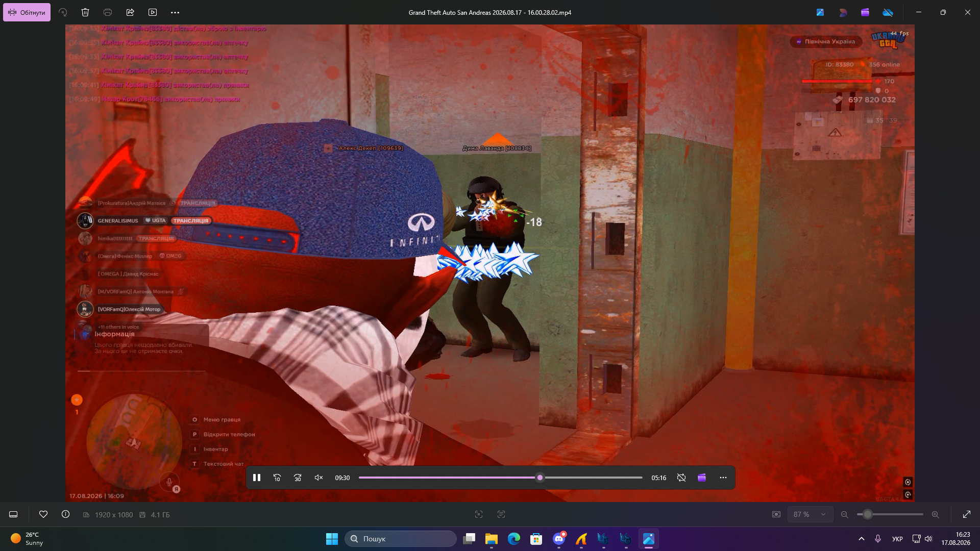The height and width of the screenshot is (551, 980).
Task: Open the Windows Start menu
Action: point(332,539)
